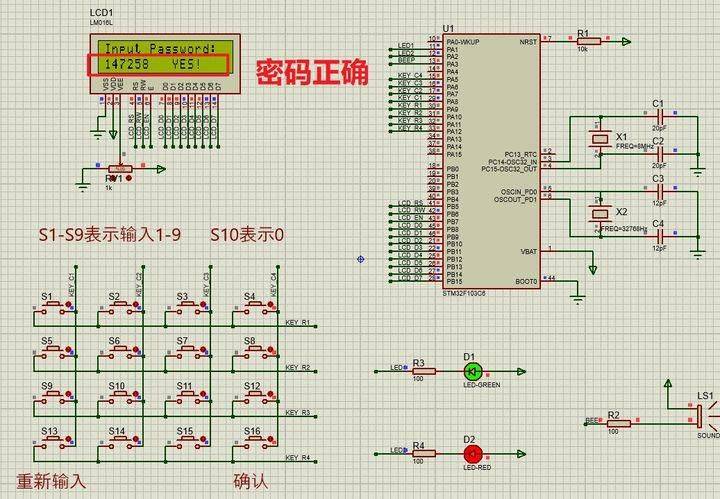Toggle the red latch dot of S9

tap(68, 394)
